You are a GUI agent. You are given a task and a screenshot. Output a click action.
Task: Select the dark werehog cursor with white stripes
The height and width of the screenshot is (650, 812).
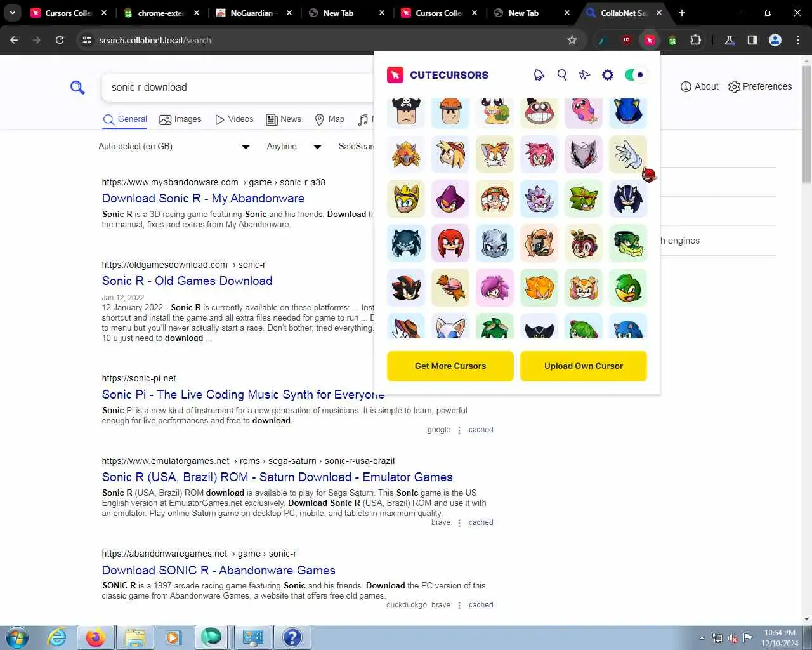click(x=406, y=243)
